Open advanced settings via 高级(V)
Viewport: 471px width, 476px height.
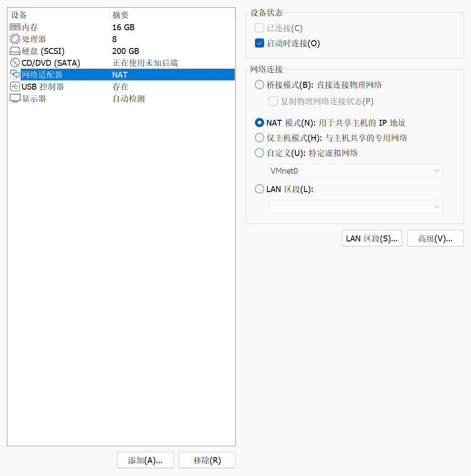(x=435, y=238)
